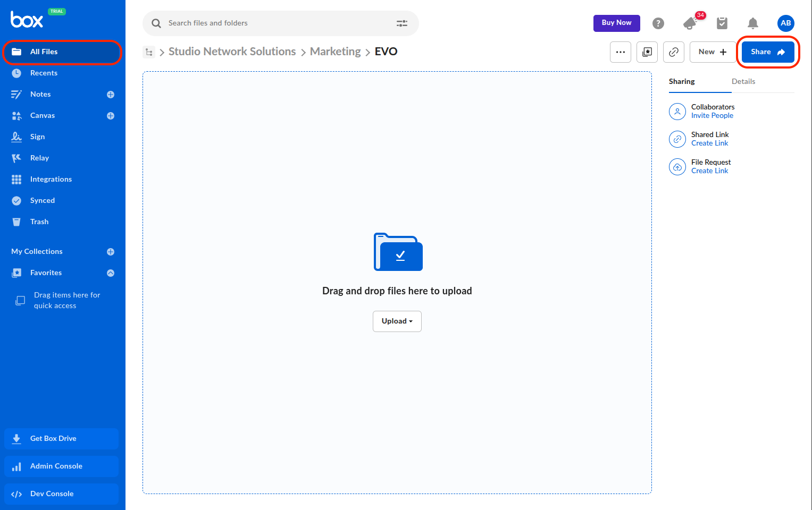This screenshot has width=812, height=510.
Task: Click the Box logo
Action: [27, 20]
